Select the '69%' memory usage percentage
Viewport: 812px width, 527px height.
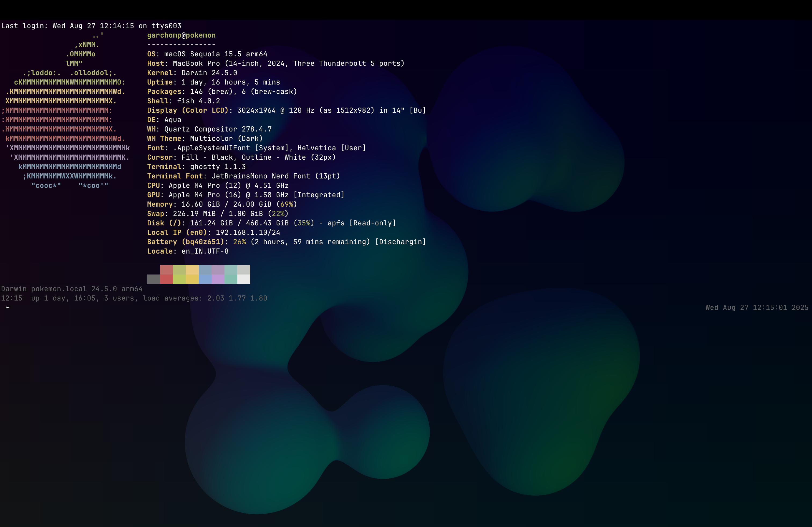[x=287, y=204]
